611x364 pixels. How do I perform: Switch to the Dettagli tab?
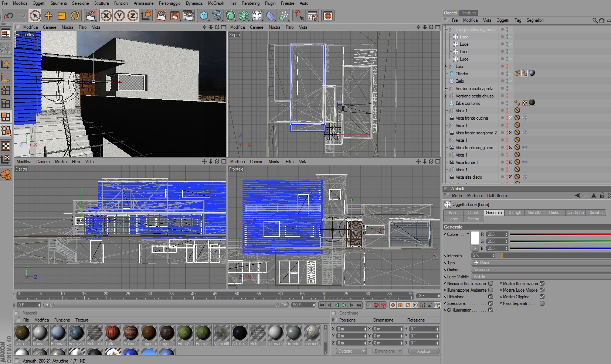513,213
